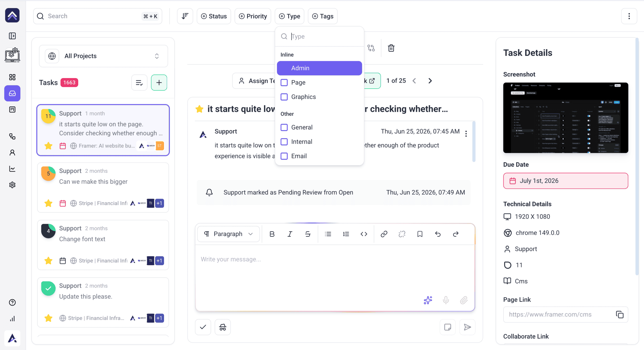The image size is (644, 350).
Task: Check the Page type option
Action: pyautogui.click(x=284, y=83)
